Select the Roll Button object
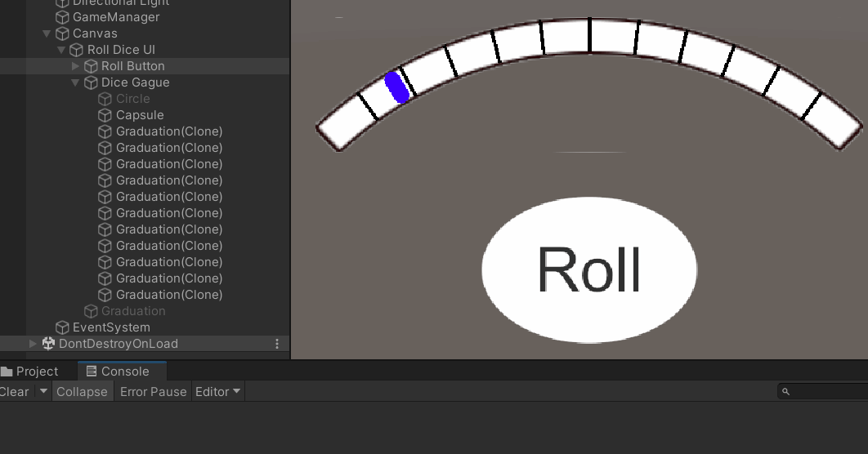The width and height of the screenshot is (868, 454). coord(133,66)
